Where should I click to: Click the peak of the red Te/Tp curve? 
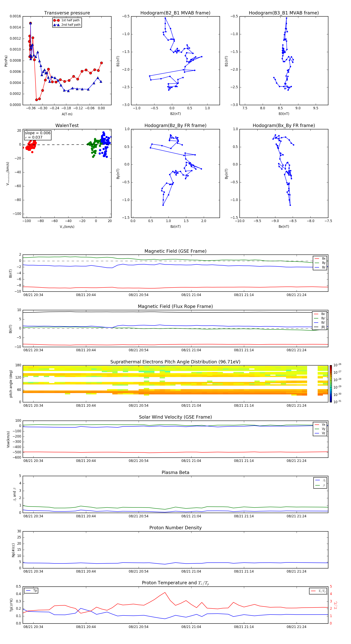pos(165,592)
